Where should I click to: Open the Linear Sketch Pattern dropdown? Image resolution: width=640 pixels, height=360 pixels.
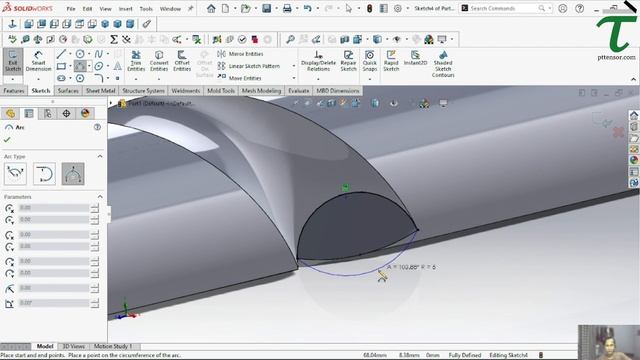(293, 66)
